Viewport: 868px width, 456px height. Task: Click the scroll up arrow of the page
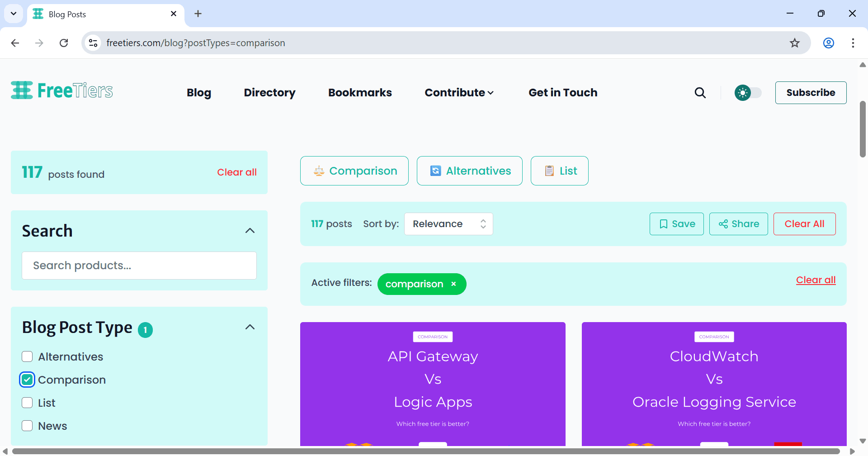click(863, 65)
